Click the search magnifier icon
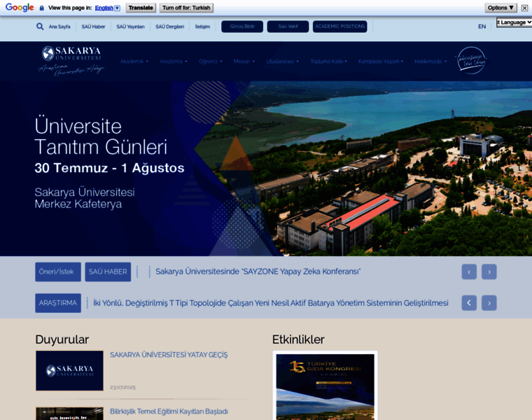The image size is (532, 420). pos(40,27)
